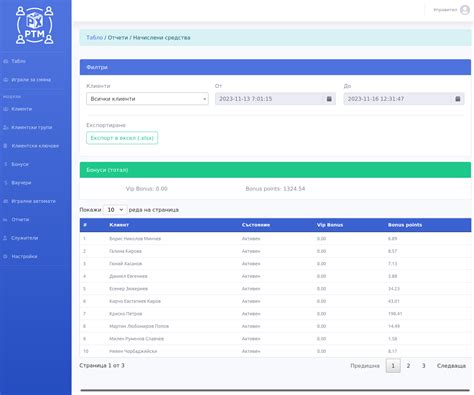This screenshot has width=474, height=395.
Task: Open Играли за смяна in the sidebar
Action: (x=31, y=80)
